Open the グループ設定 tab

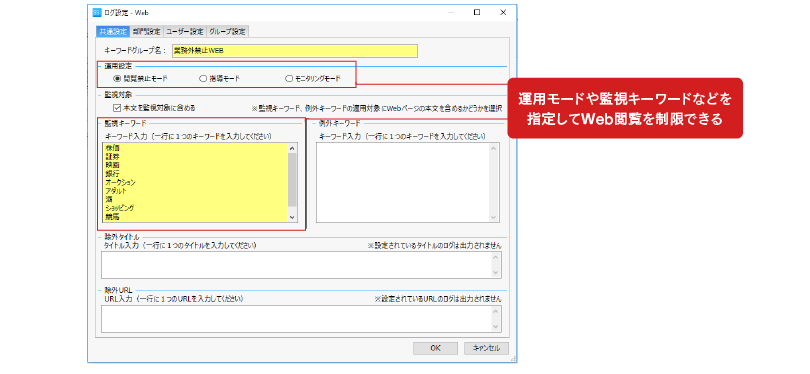point(227,32)
